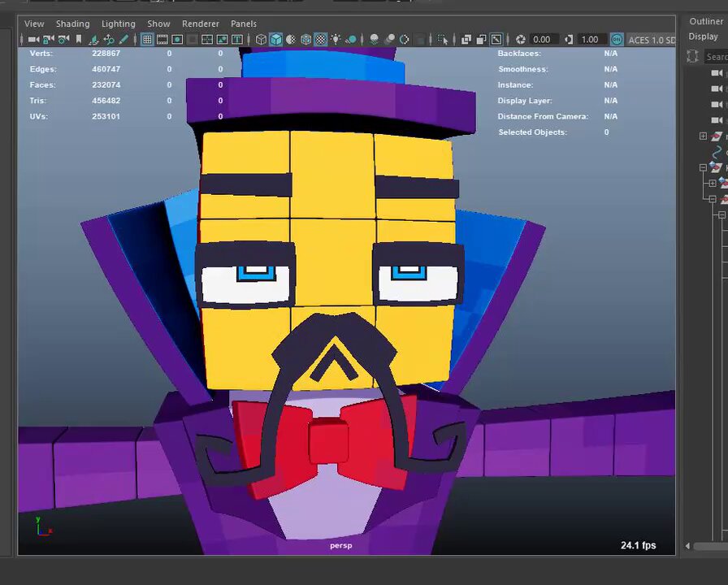Open the View panel menu
Viewport: 728px width, 585px height.
[34, 24]
